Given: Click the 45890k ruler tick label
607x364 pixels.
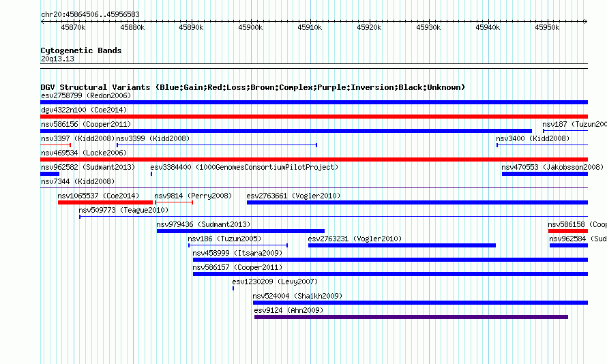Looking at the screenshot, I should (x=191, y=27).
